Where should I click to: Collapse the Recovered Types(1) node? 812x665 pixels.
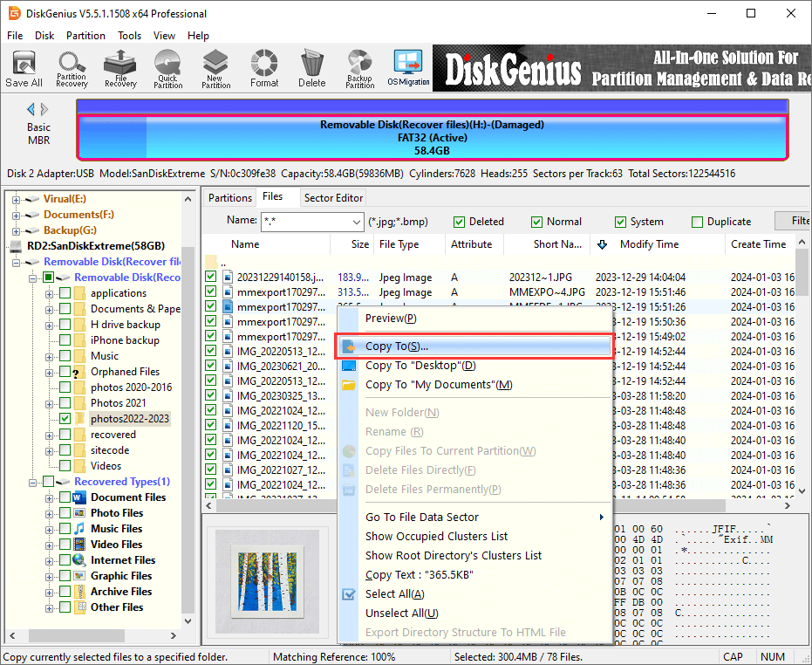tap(32, 483)
